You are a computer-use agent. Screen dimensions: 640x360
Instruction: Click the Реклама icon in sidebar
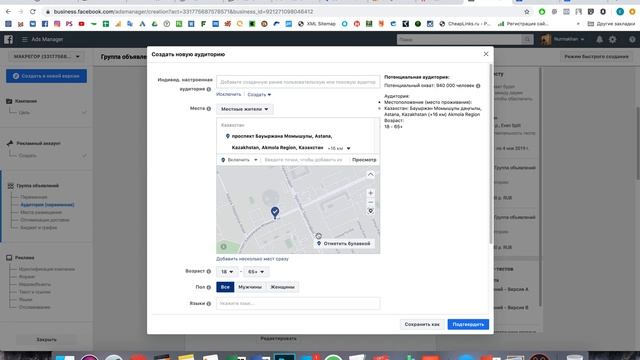(9, 258)
